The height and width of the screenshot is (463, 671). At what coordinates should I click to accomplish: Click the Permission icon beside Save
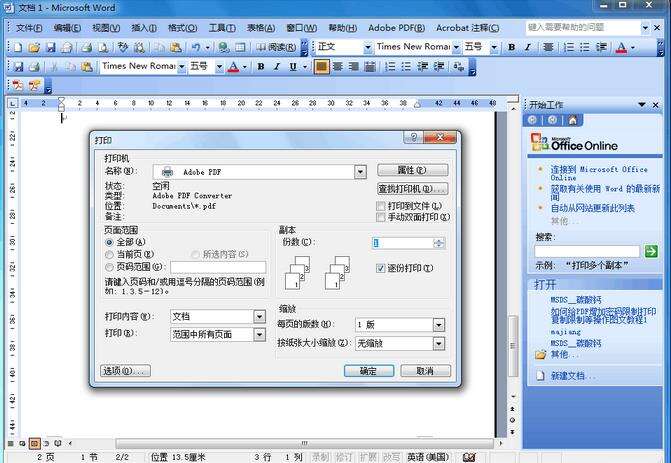pos(67,47)
